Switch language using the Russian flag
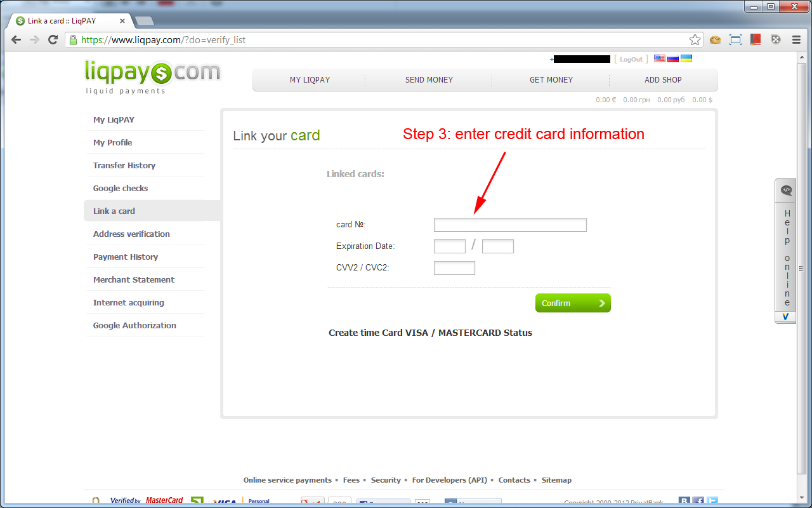Screen dimensions: 812x508 click(x=673, y=58)
